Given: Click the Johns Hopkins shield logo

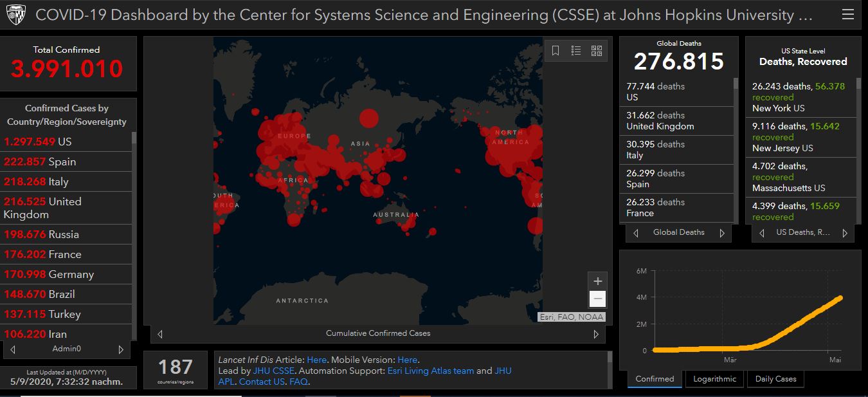Looking at the screenshot, I should 15,15.
